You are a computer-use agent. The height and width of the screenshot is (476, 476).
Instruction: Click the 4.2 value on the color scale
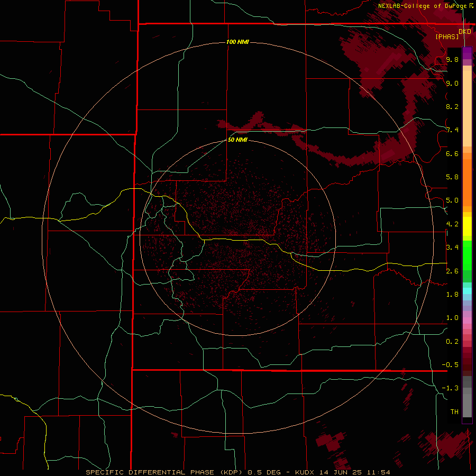pyautogui.click(x=452, y=224)
